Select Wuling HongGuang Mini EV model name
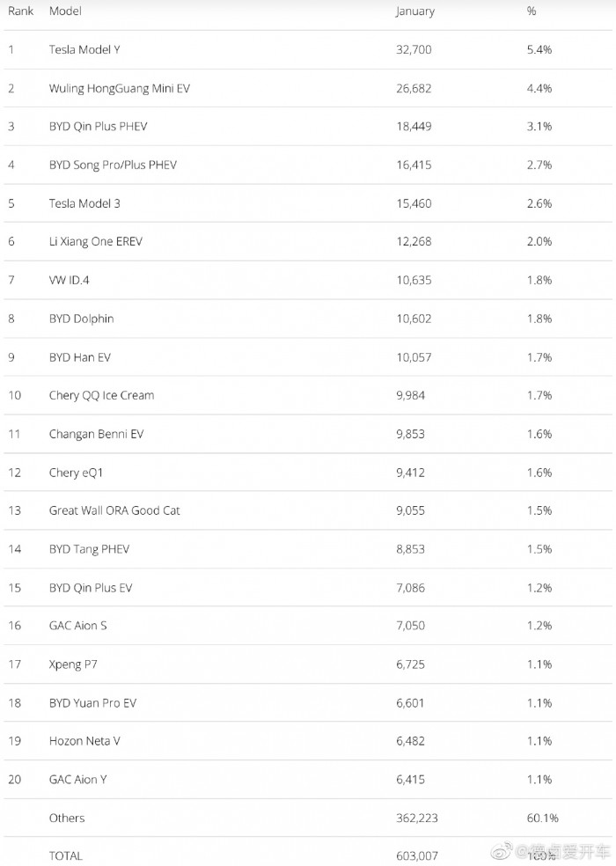The image size is (616, 866). (119, 88)
